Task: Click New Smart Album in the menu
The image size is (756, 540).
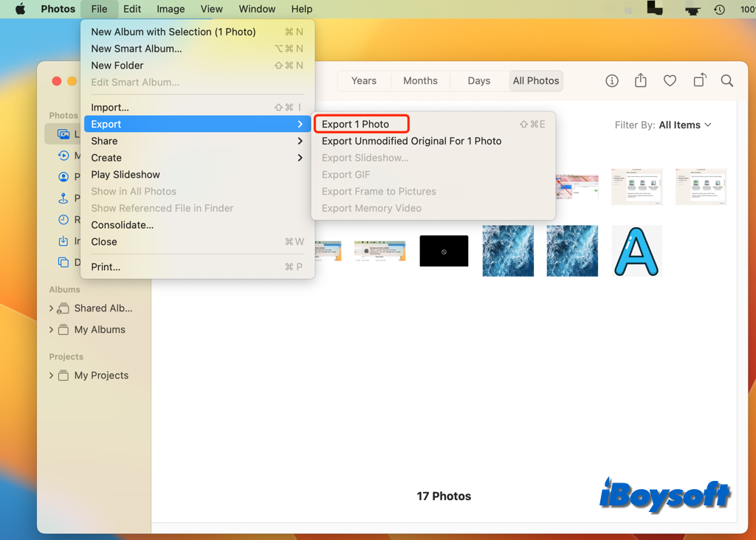Action: tap(134, 49)
